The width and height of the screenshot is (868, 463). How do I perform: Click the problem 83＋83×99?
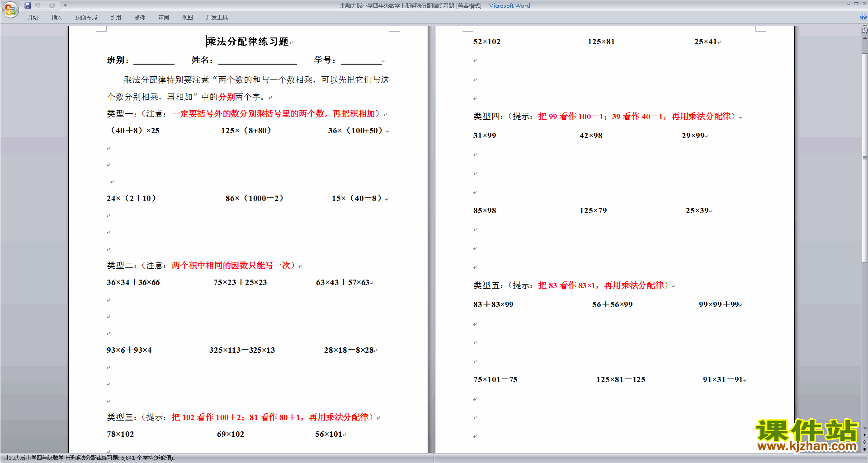[x=493, y=304]
